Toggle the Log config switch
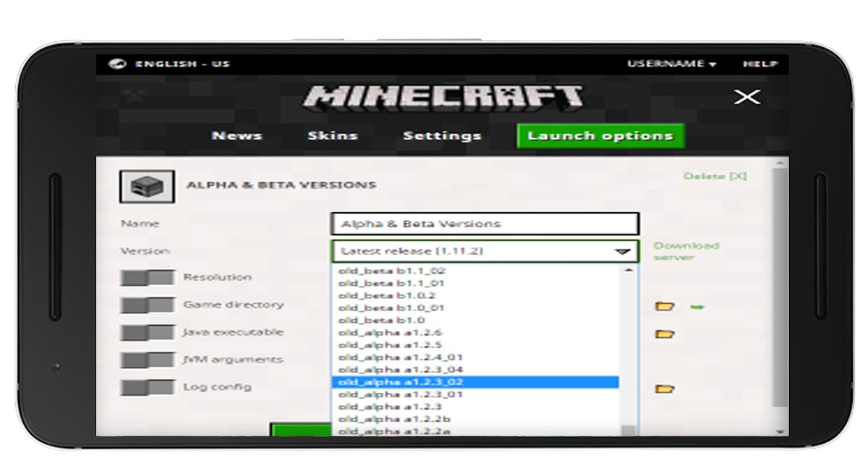The image size is (868, 456). (148, 388)
